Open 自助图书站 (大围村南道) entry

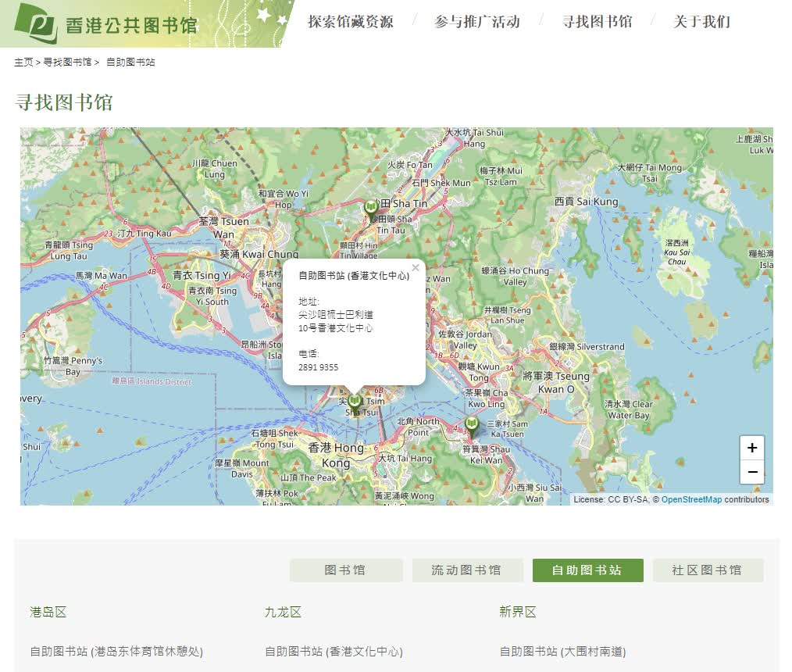tap(562, 651)
